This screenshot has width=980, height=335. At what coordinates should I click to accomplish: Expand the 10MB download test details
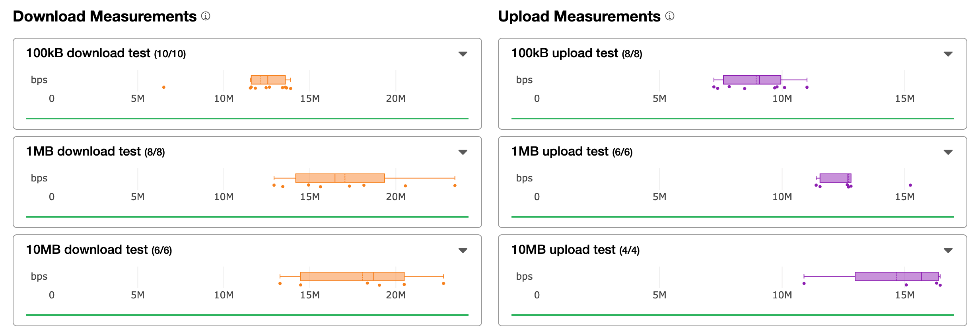(x=463, y=250)
